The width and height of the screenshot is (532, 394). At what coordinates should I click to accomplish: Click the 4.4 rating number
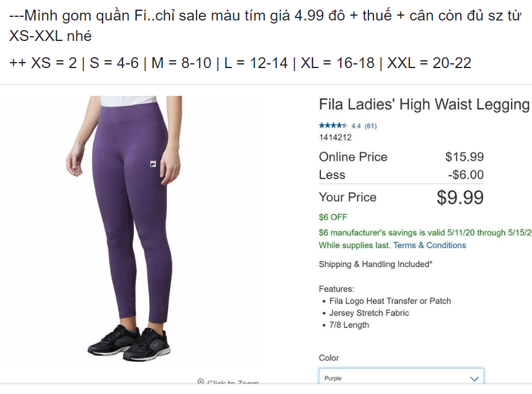(x=356, y=126)
